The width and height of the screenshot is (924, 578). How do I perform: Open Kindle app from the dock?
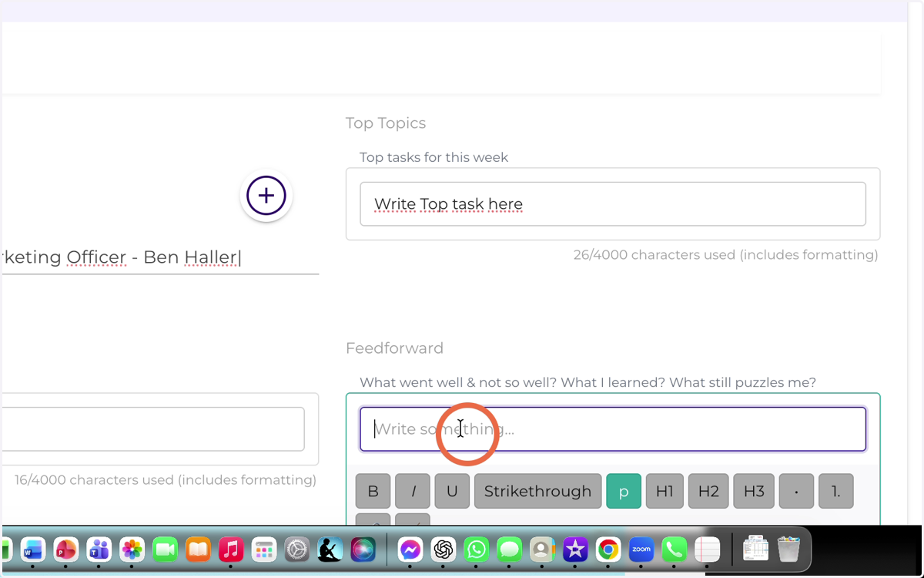(x=330, y=549)
